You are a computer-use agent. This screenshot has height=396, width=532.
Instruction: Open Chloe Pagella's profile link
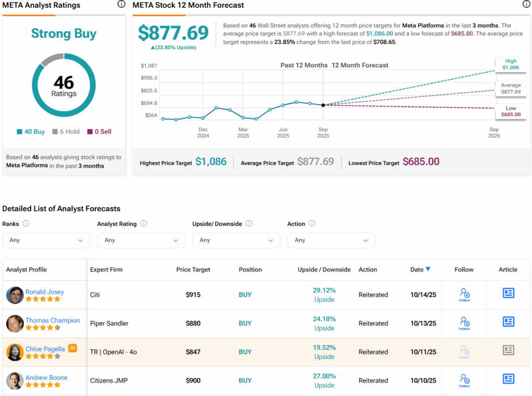[45, 349]
